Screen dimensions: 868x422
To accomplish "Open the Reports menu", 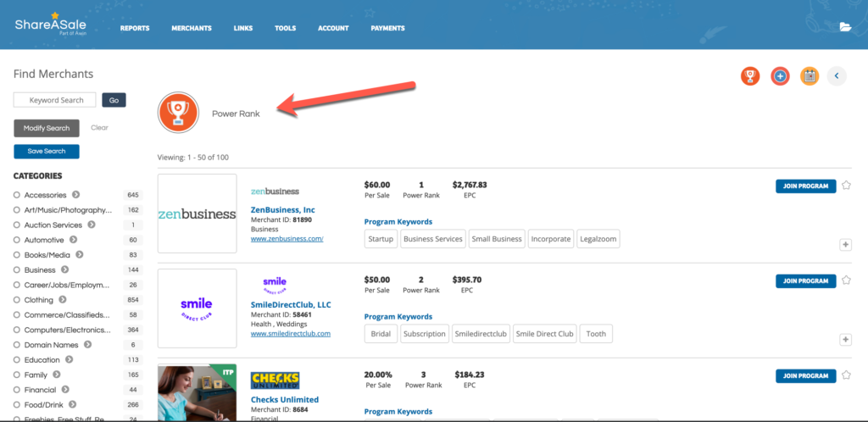I will [135, 28].
